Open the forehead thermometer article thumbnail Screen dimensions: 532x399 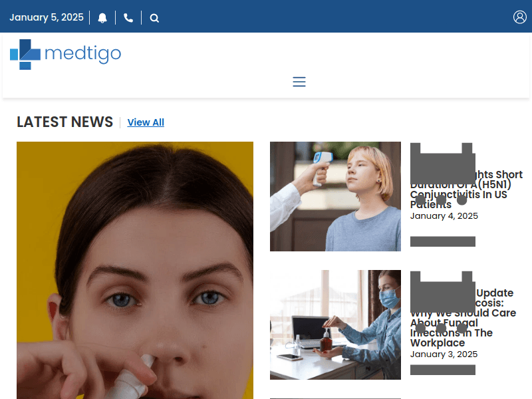click(335, 196)
